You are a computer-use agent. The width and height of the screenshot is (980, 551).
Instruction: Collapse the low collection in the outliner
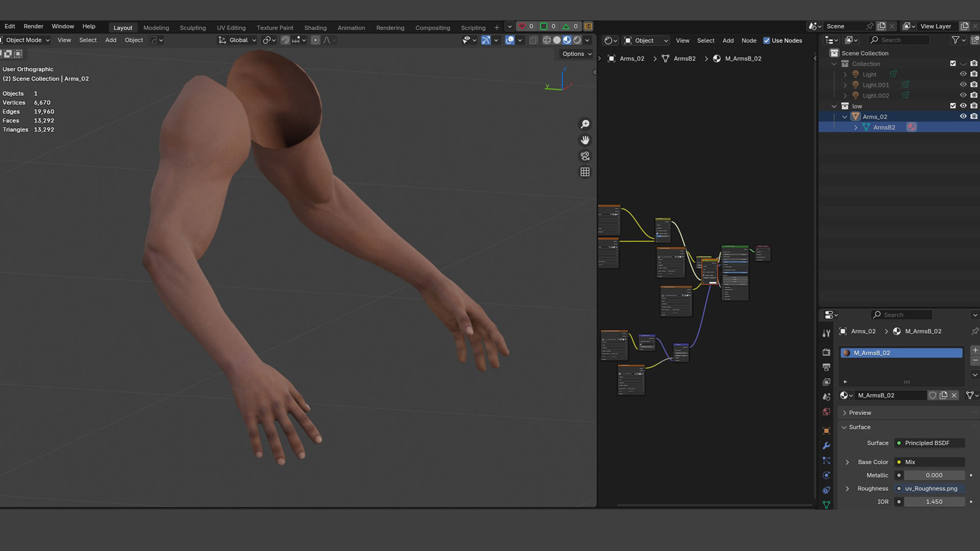(834, 106)
